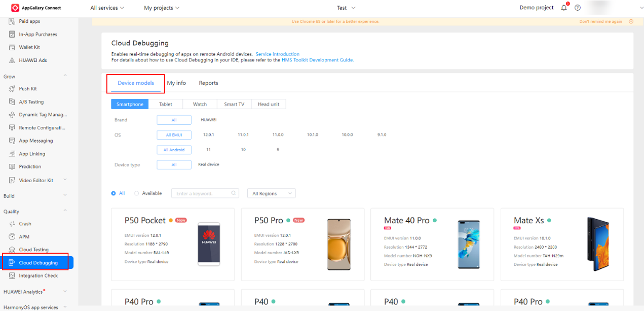The width and height of the screenshot is (644, 311).
Task: Expand the HarmonyOS app services section
Action: [x=65, y=307]
